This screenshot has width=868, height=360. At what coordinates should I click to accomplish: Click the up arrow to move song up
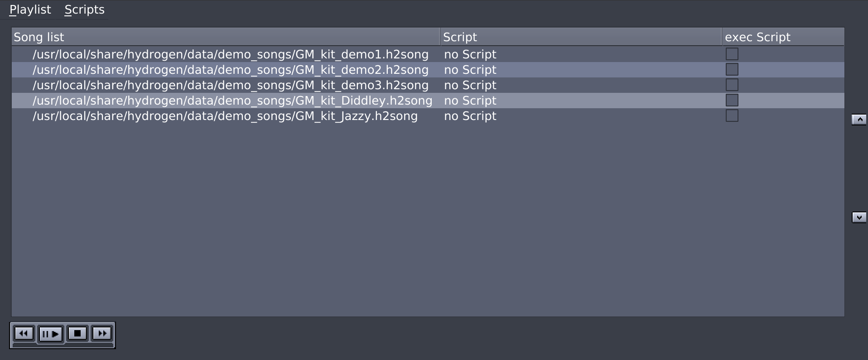pyautogui.click(x=858, y=119)
